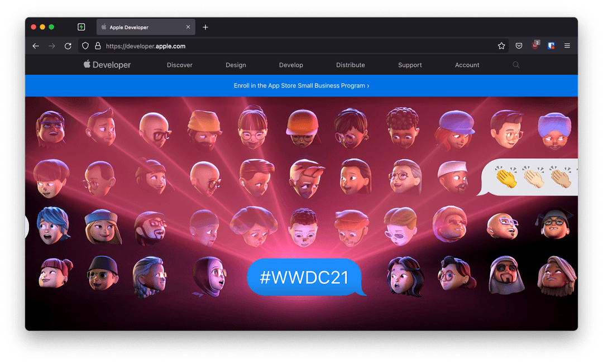Open the Firefox hamburger menu
This screenshot has height=364, width=603.
[x=567, y=46]
